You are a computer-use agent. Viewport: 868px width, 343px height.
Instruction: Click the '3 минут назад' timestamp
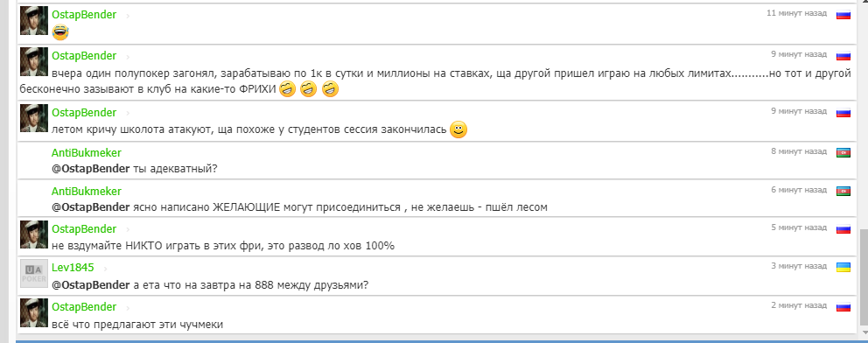click(x=799, y=266)
